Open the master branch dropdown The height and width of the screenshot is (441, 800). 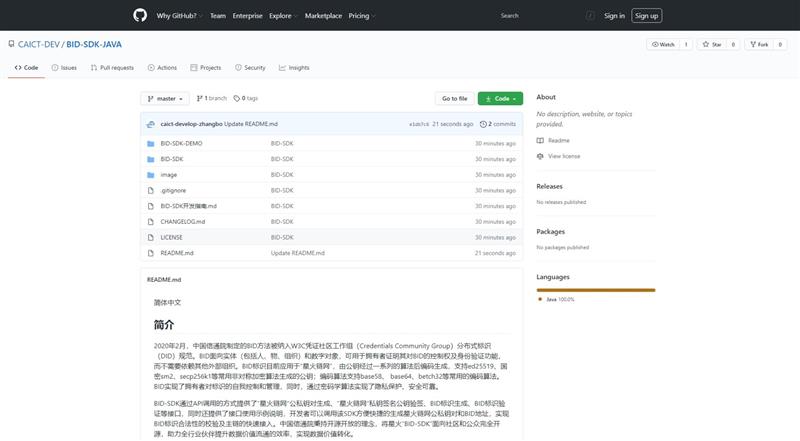tap(165, 98)
